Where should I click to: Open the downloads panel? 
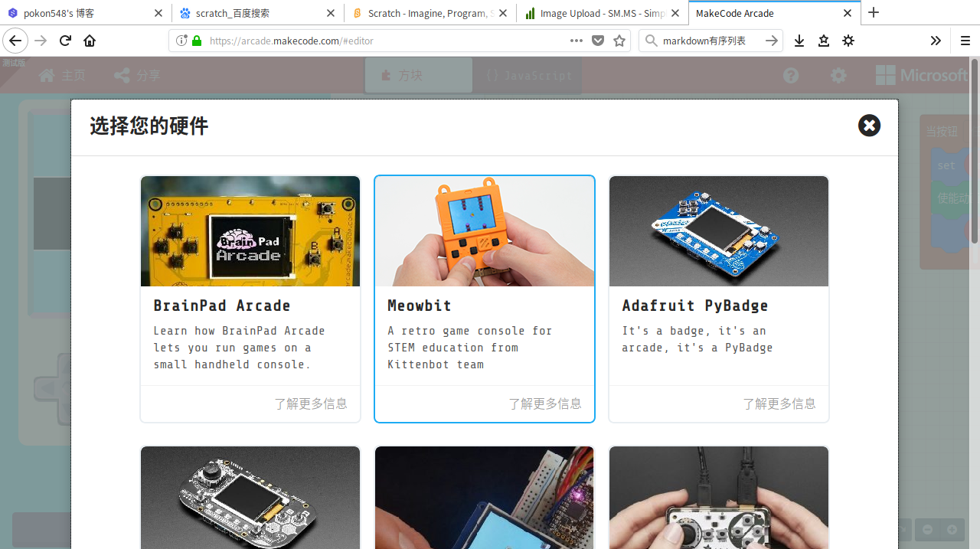(x=799, y=41)
